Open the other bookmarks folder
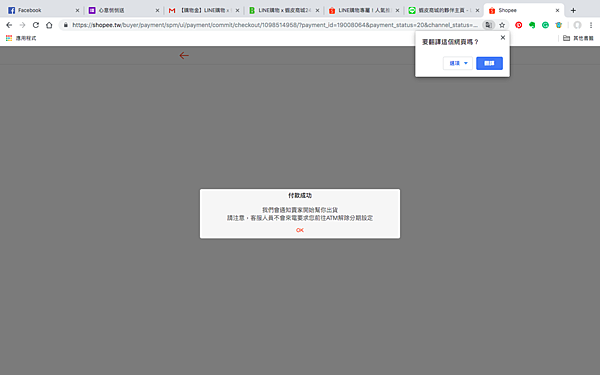 coord(578,38)
